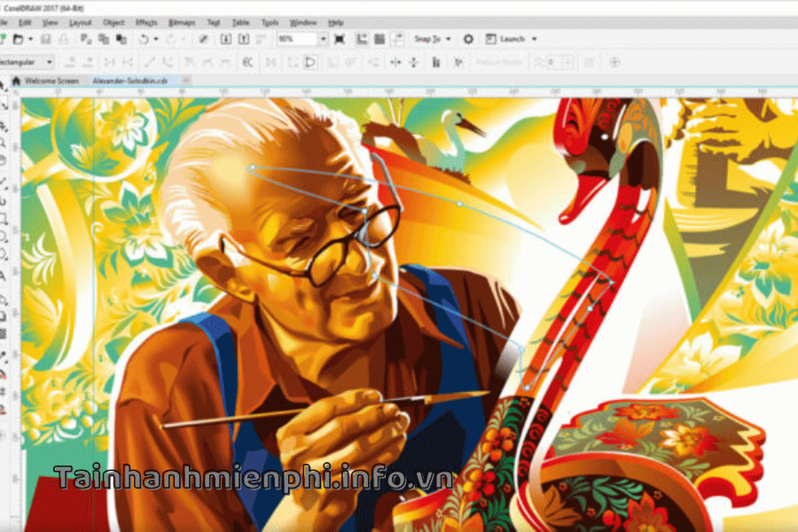The width and height of the screenshot is (798, 532).
Task: Open the Effects menu
Action: point(146,21)
